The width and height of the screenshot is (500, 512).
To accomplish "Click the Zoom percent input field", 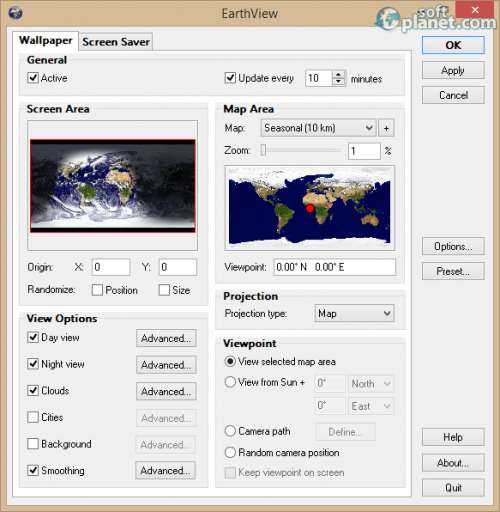I will pyautogui.click(x=364, y=151).
